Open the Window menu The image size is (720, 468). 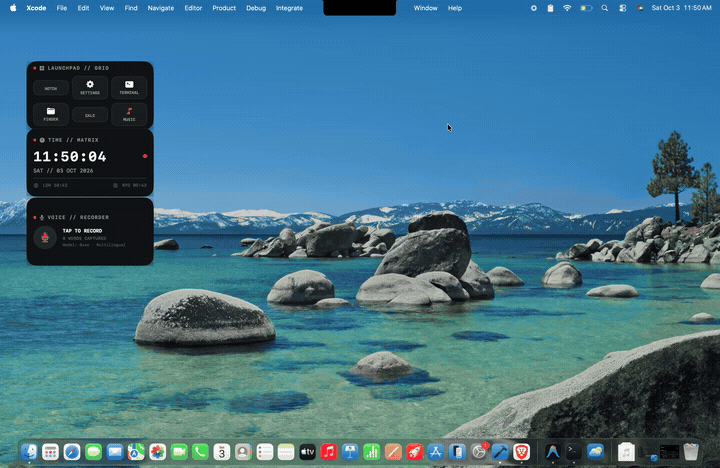425,8
